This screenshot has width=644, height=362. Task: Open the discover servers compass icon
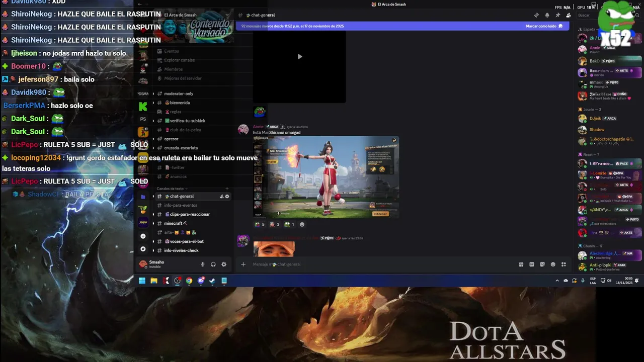point(143,249)
